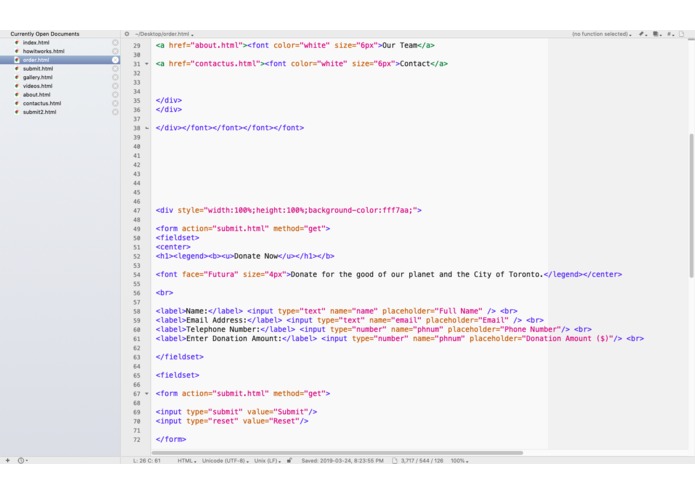
Task: Open the 100% zoom level popup
Action: [x=459, y=461]
